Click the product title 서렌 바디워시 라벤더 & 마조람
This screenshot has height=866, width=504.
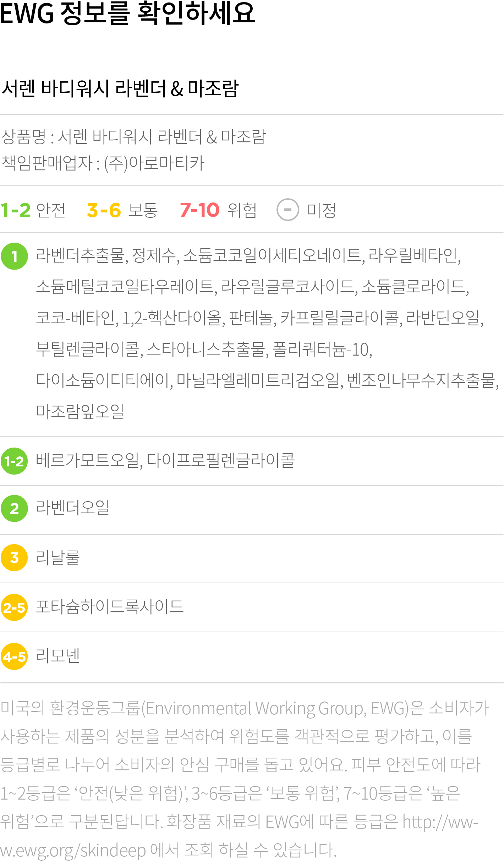120,88
